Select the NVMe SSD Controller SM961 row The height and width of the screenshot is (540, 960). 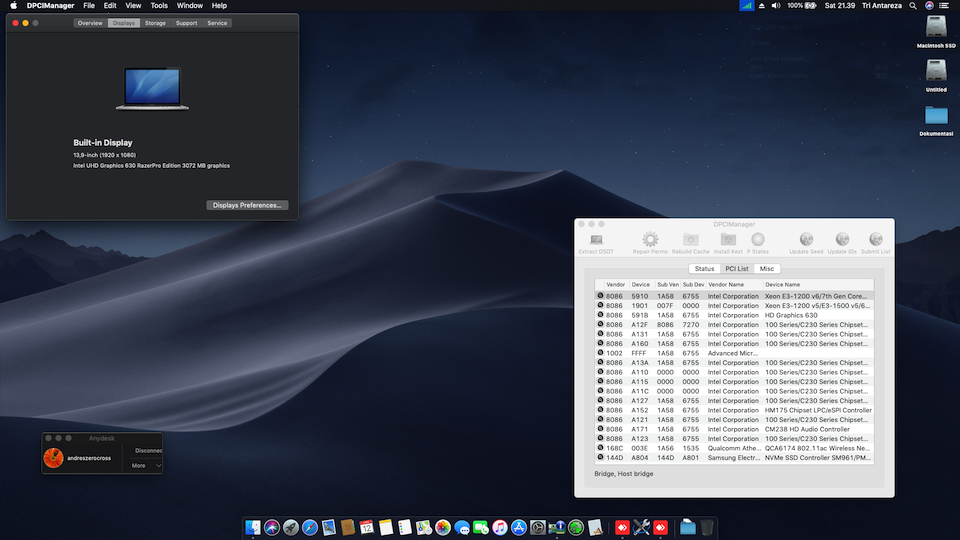[x=734, y=457]
